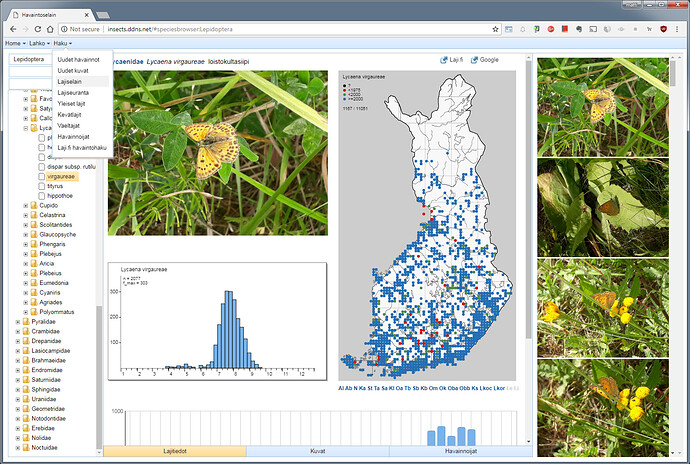The width and height of the screenshot is (690, 464).
Task: Go back with the browser back arrow
Action: point(13,29)
